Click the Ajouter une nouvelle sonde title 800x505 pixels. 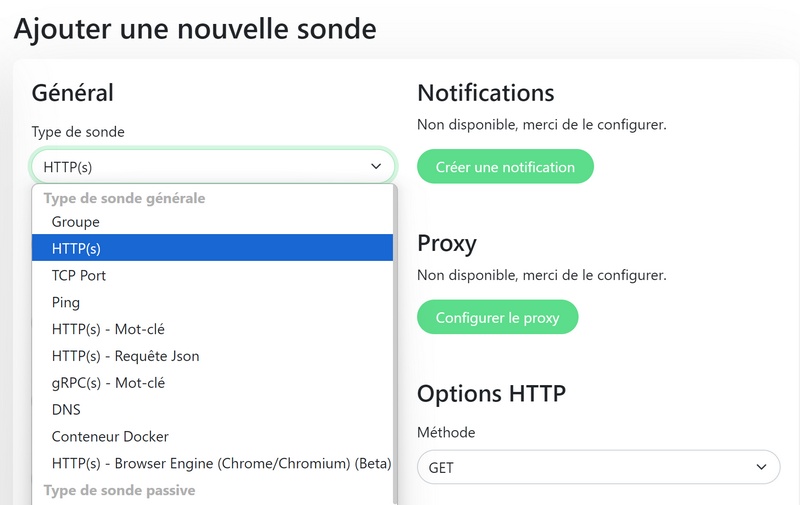pyautogui.click(x=195, y=28)
